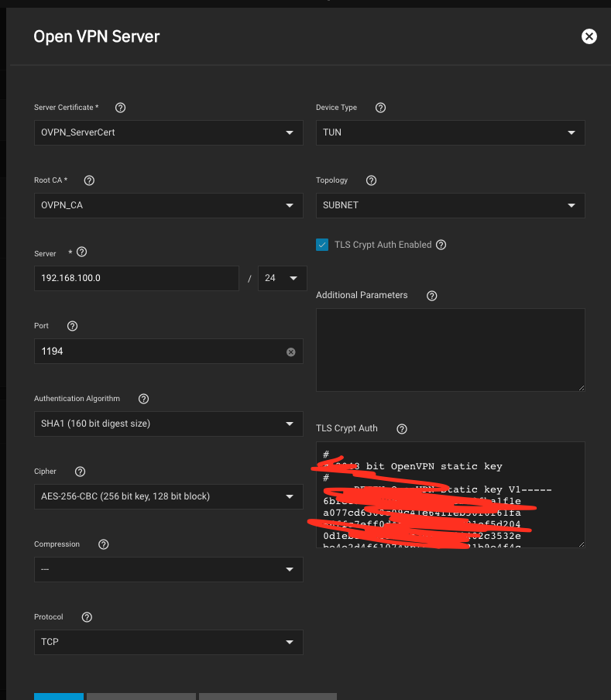611x700 pixels.
Task: View Authentication Algorithm help icon
Action: [143, 399]
